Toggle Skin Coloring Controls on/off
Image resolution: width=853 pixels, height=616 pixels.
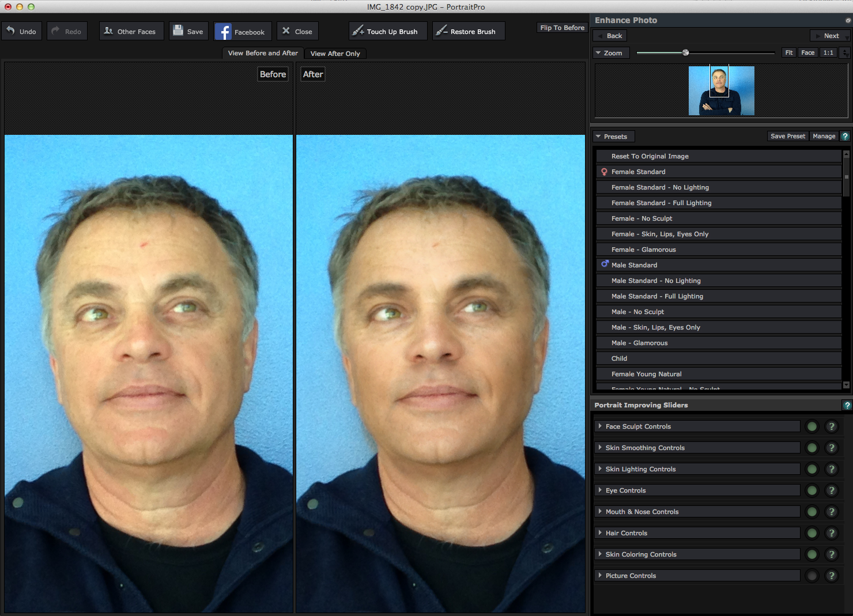(x=812, y=554)
